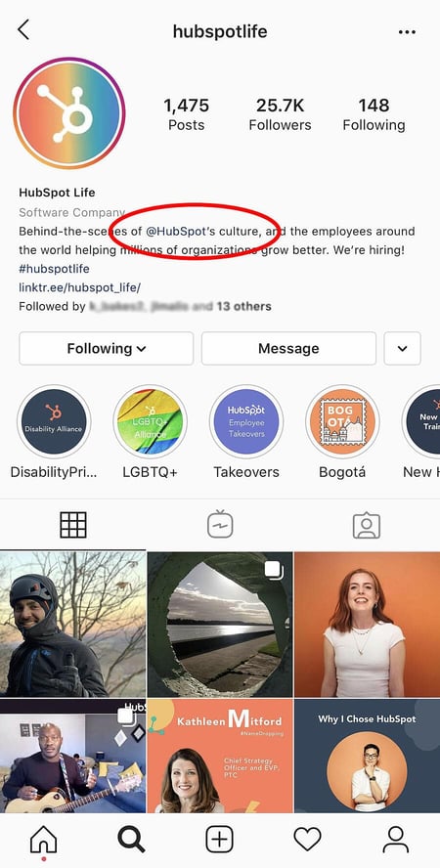Open the Search magnifier icon

coord(131,840)
